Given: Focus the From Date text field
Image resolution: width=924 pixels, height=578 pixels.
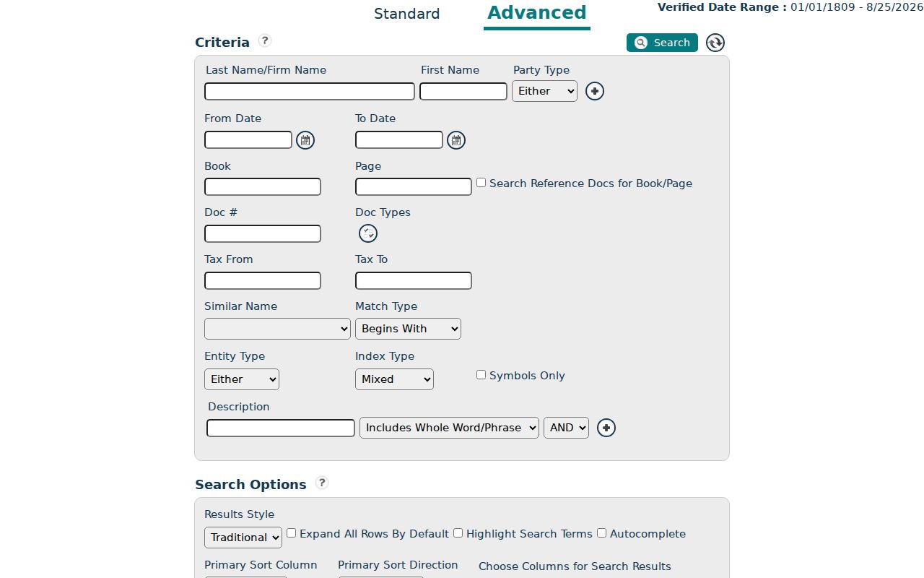Looking at the screenshot, I should (x=248, y=139).
